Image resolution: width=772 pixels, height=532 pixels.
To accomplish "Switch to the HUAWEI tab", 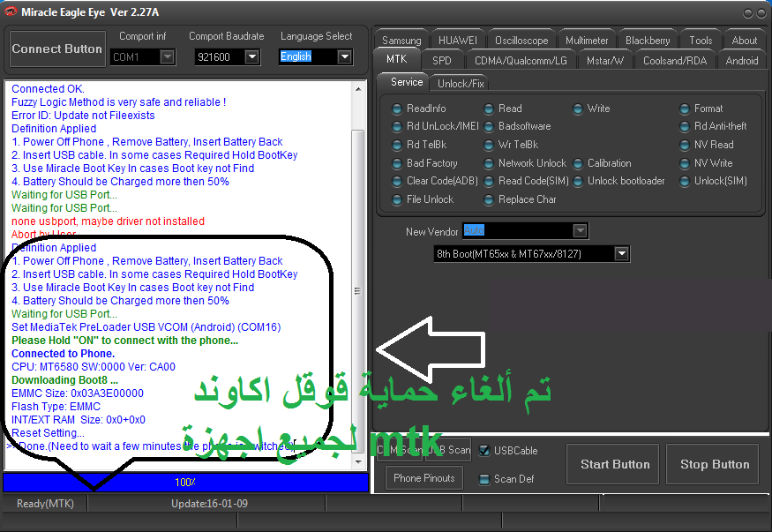I will tap(457, 41).
